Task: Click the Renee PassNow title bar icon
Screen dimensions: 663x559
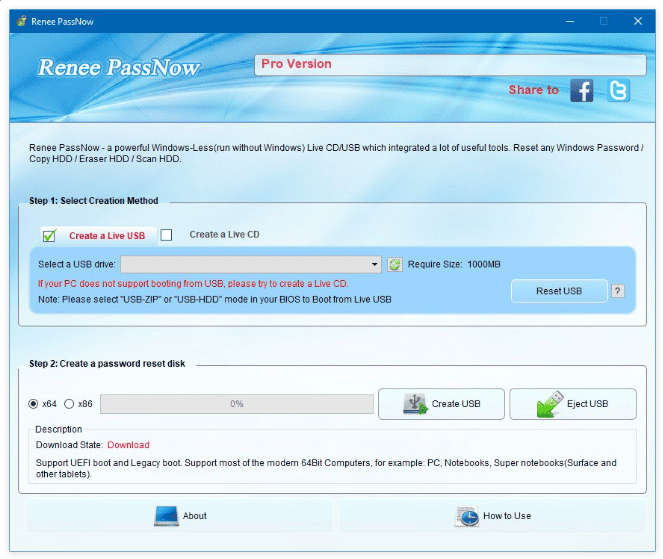Action: (22, 21)
